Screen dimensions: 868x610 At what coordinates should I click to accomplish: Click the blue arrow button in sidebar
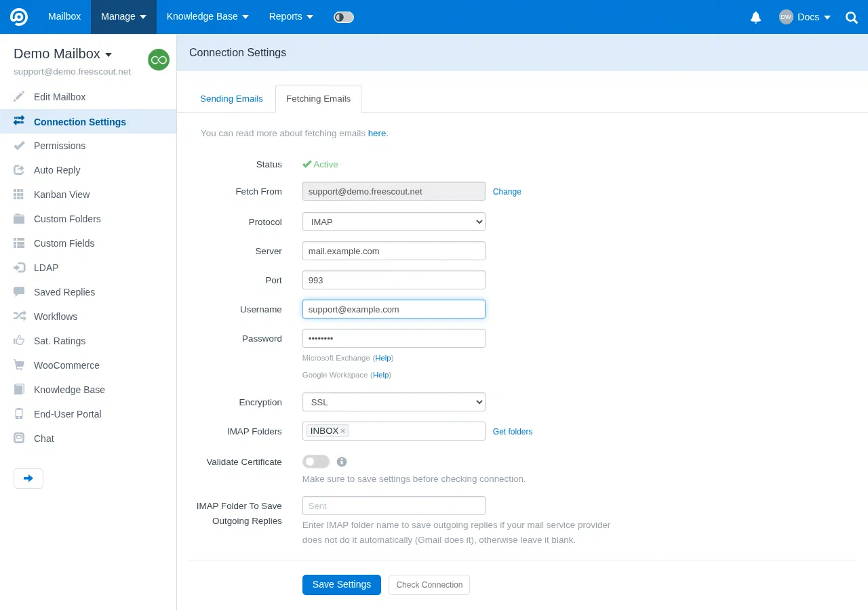click(x=28, y=479)
